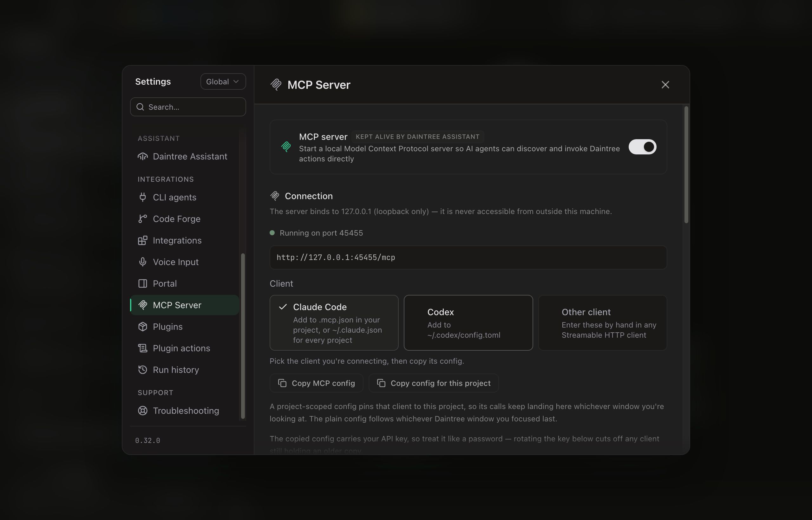Click the Plugins box icon

coord(142,327)
